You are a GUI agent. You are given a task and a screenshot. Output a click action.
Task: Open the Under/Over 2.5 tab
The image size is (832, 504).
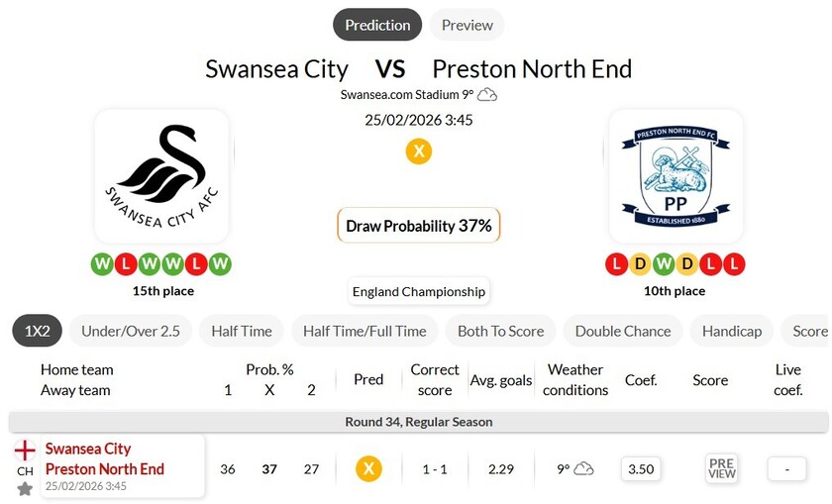[x=131, y=331]
